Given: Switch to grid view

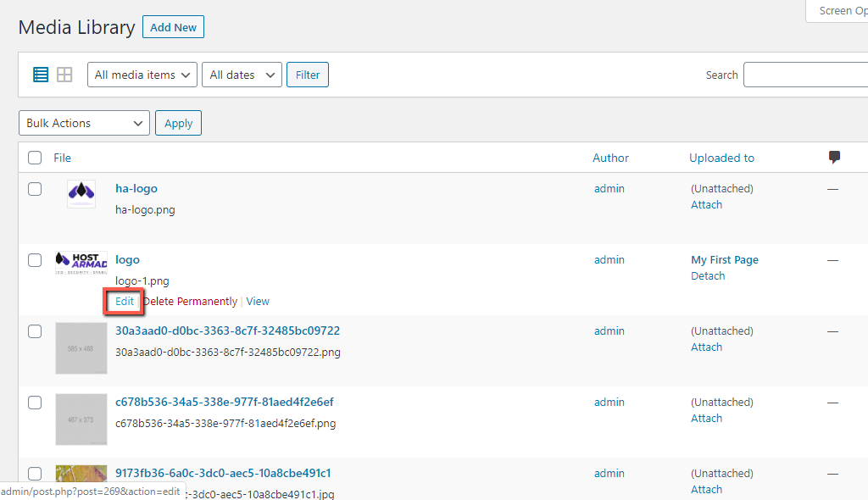Looking at the screenshot, I should (x=64, y=75).
